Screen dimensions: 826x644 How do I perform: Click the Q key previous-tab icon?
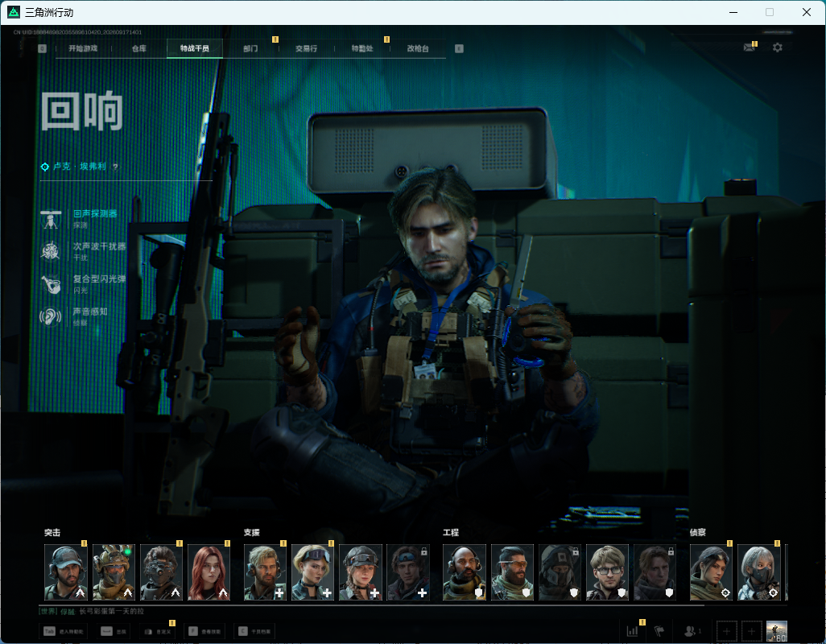tap(42, 48)
